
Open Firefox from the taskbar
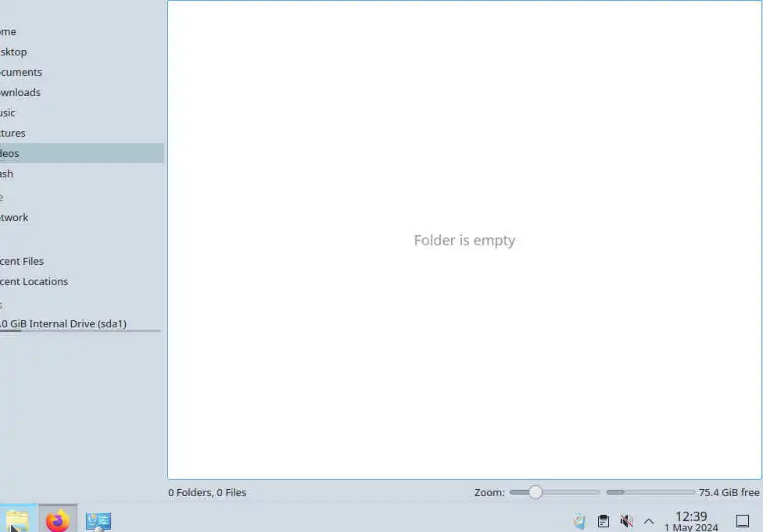tap(57, 521)
